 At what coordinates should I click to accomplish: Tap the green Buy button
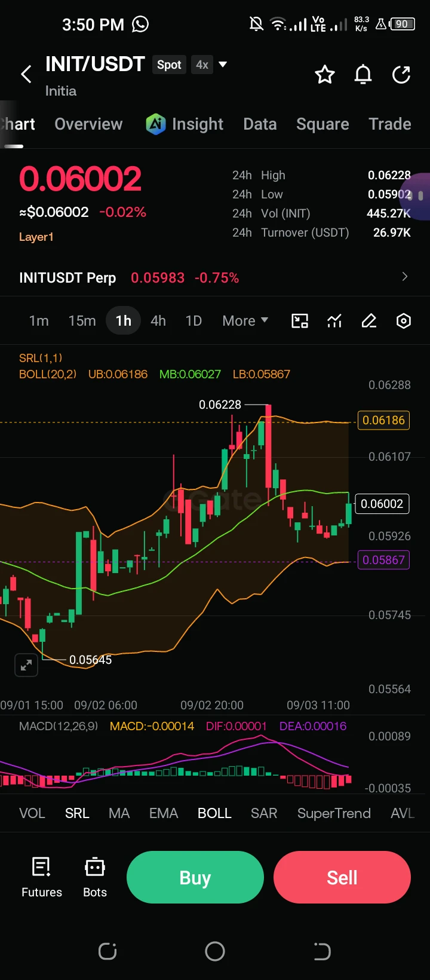coord(195,877)
